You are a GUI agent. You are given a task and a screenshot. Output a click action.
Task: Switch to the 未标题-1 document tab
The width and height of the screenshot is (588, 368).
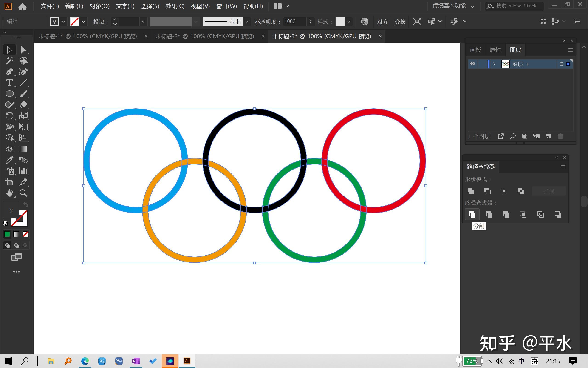tap(88, 36)
